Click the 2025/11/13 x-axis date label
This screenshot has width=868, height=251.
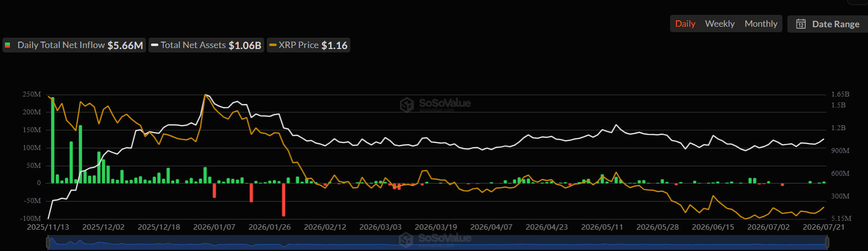tap(48, 227)
